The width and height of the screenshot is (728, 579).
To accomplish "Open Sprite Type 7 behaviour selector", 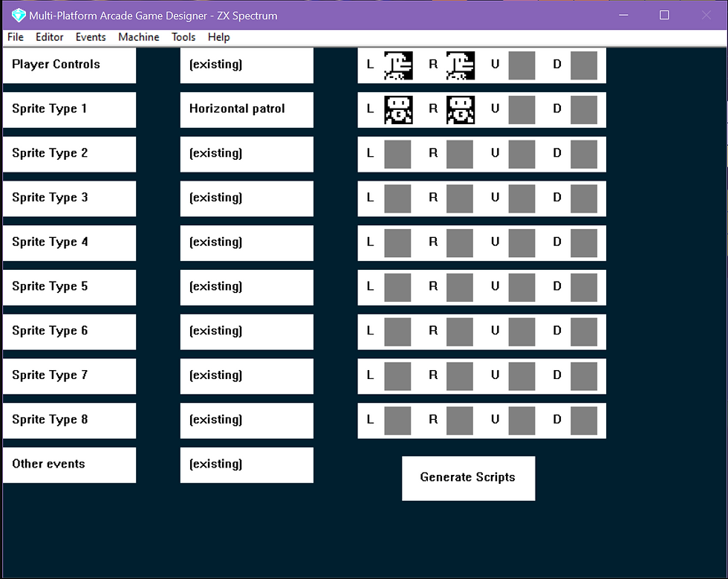I will (x=247, y=376).
